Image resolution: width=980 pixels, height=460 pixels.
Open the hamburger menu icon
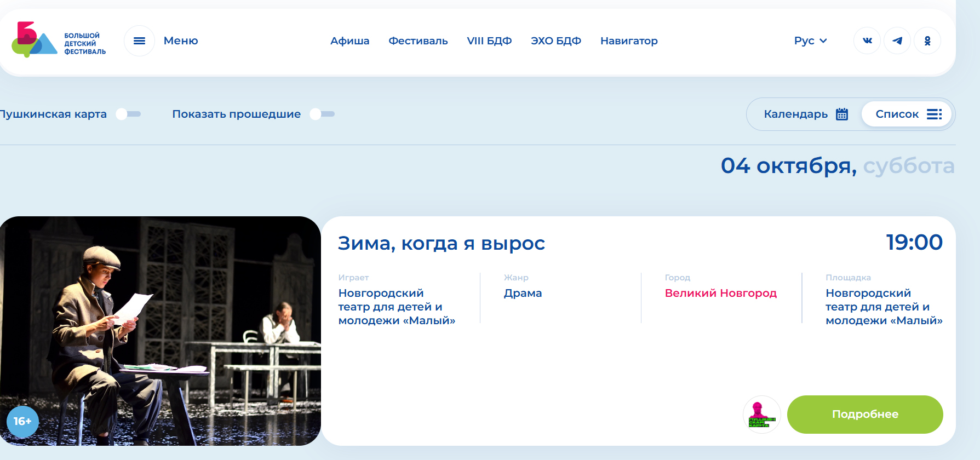(139, 41)
